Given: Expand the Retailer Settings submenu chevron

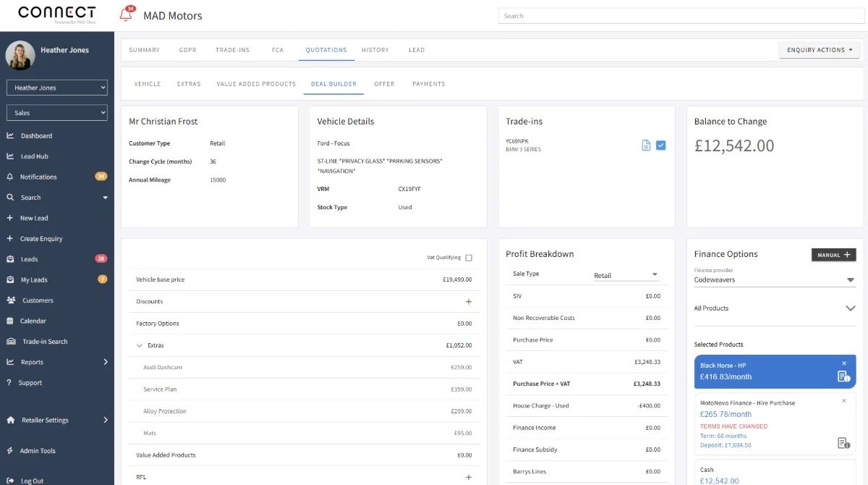Looking at the screenshot, I should [x=106, y=420].
